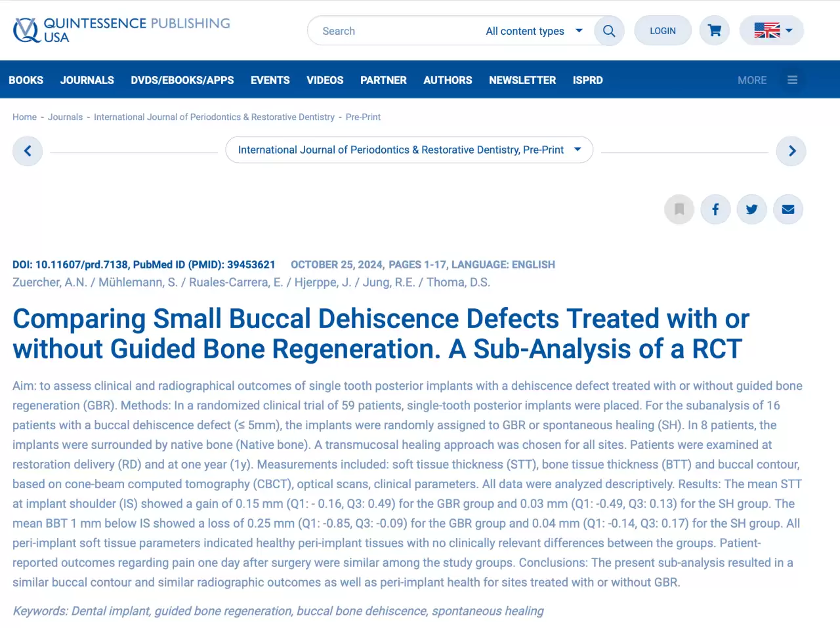Viewport: 840px width, 628px height.
Task: Focus the Search text field
Action: point(394,31)
